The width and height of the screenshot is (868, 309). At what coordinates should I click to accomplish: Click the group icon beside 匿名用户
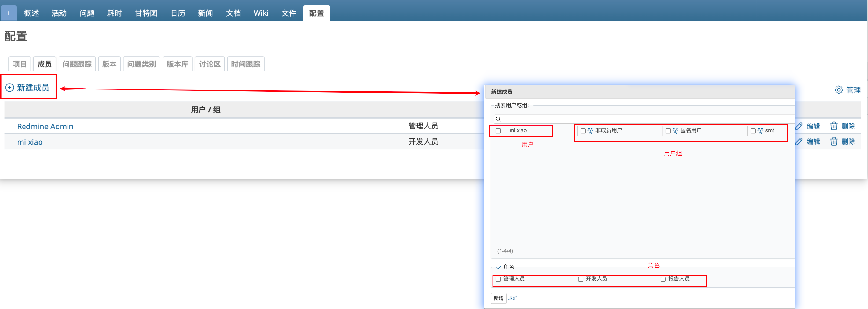click(675, 131)
